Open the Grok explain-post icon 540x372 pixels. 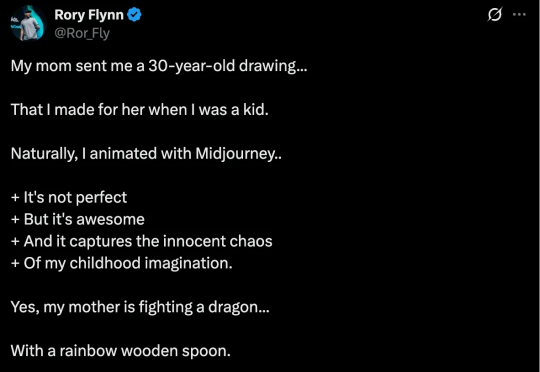pyautogui.click(x=495, y=14)
